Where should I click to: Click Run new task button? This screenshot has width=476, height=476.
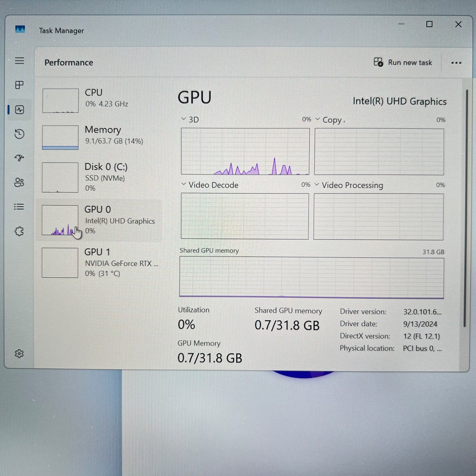coord(403,62)
